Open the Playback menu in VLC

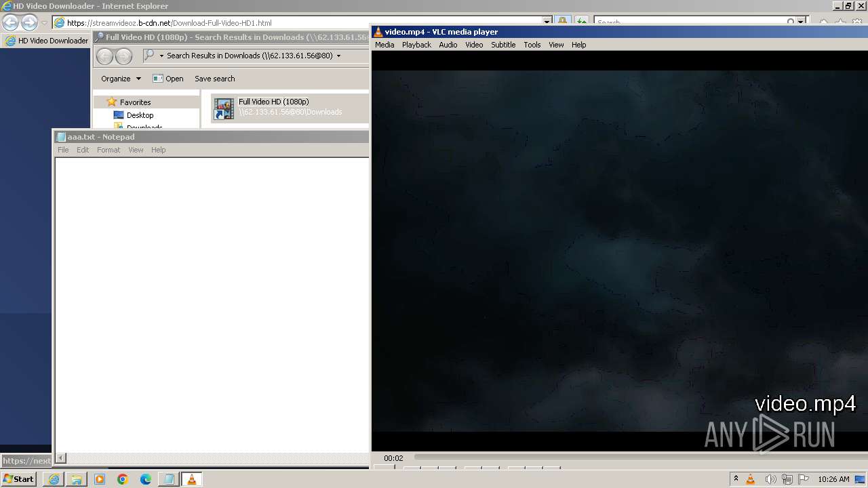[x=416, y=45]
